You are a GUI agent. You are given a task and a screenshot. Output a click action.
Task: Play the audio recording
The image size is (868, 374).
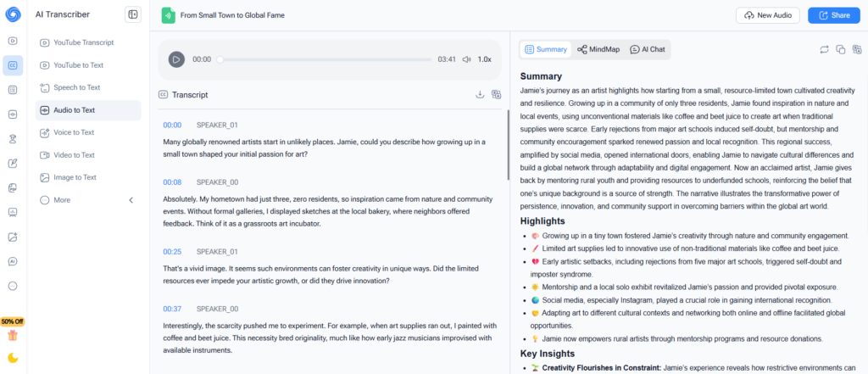coord(176,59)
